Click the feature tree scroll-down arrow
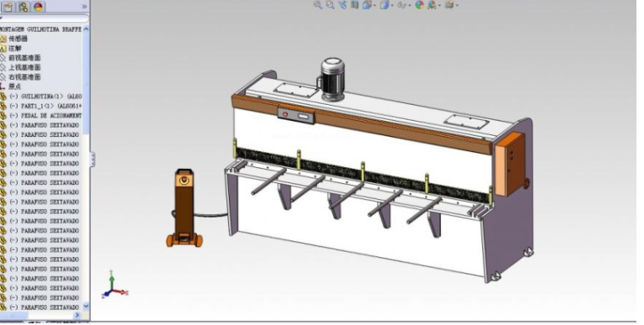The image size is (644, 325). (86, 306)
